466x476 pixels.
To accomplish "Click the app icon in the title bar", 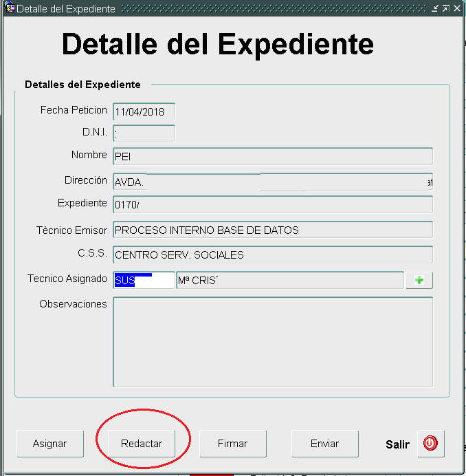I will [x=9, y=7].
